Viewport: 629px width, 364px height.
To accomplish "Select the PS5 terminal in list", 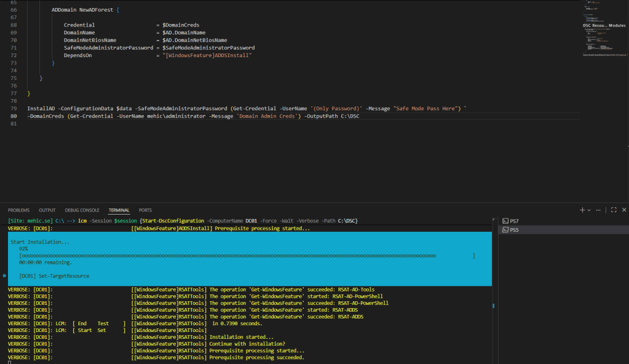I will (x=514, y=230).
